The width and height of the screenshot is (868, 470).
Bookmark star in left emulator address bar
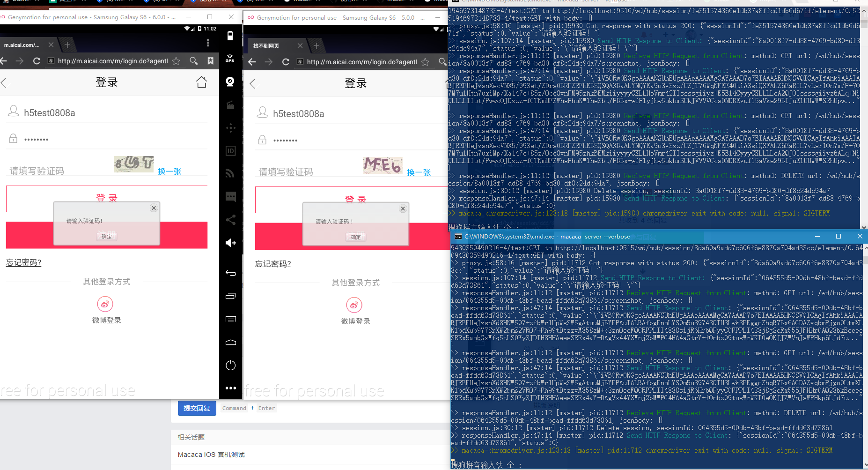pyautogui.click(x=176, y=61)
